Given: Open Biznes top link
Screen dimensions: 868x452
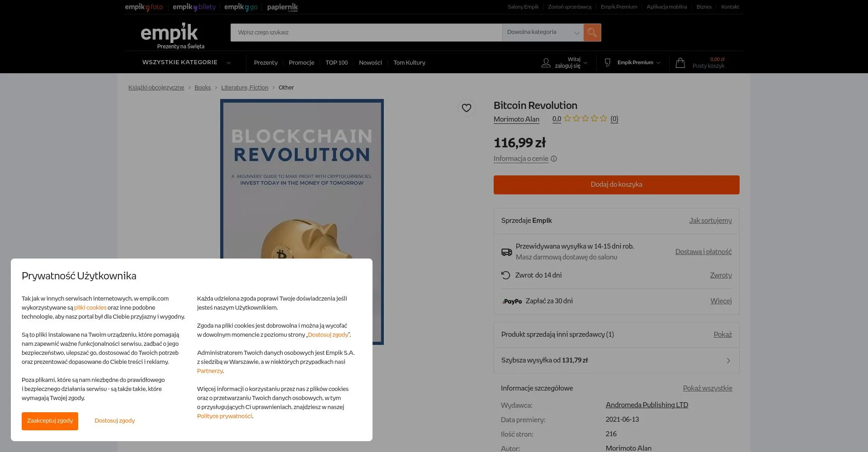Looking at the screenshot, I should click(x=704, y=7).
